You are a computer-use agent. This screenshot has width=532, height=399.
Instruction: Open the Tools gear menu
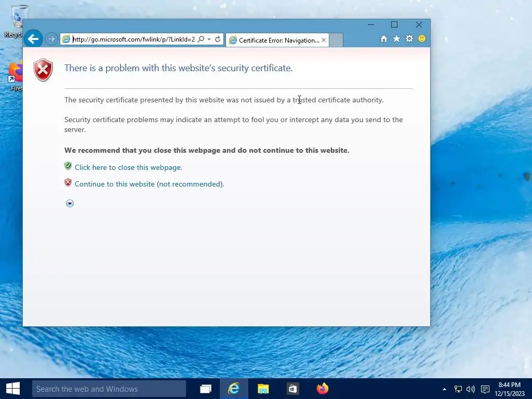[409, 38]
